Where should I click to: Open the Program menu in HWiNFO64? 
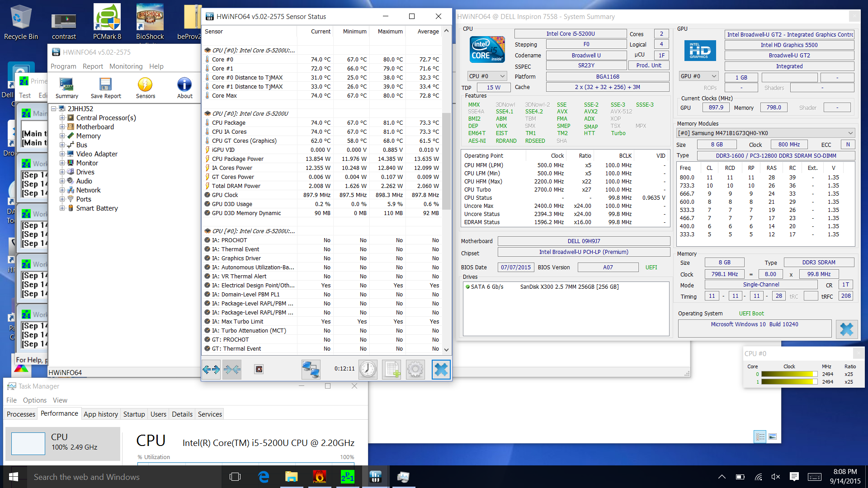(63, 66)
